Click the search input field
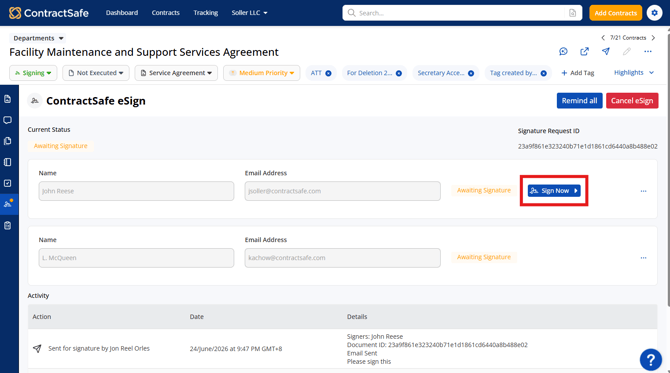 pyautogui.click(x=455, y=13)
